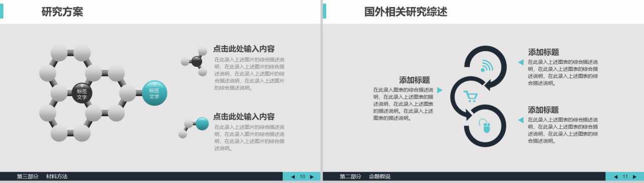644x183 pixels.
Task: Click the teal sphere labeled 标签文字
Action: (x=154, y=93)
